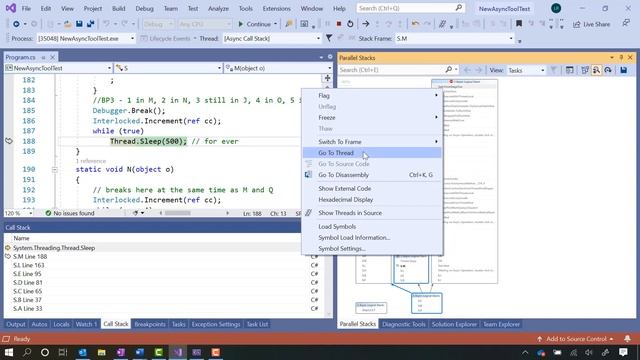Open the Debug menu
This screenshot has height=360, width=640.
pyautogui.click(x=144, y=8)
